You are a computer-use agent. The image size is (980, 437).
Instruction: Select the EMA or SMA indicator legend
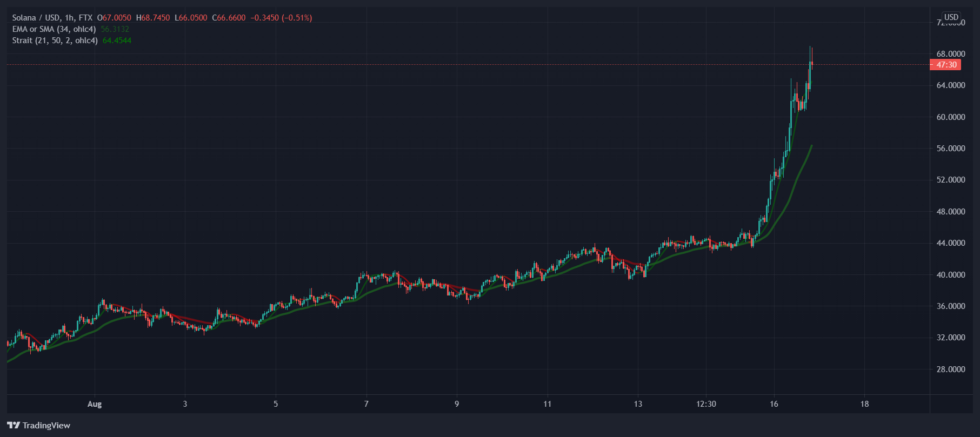pos(54,29)
